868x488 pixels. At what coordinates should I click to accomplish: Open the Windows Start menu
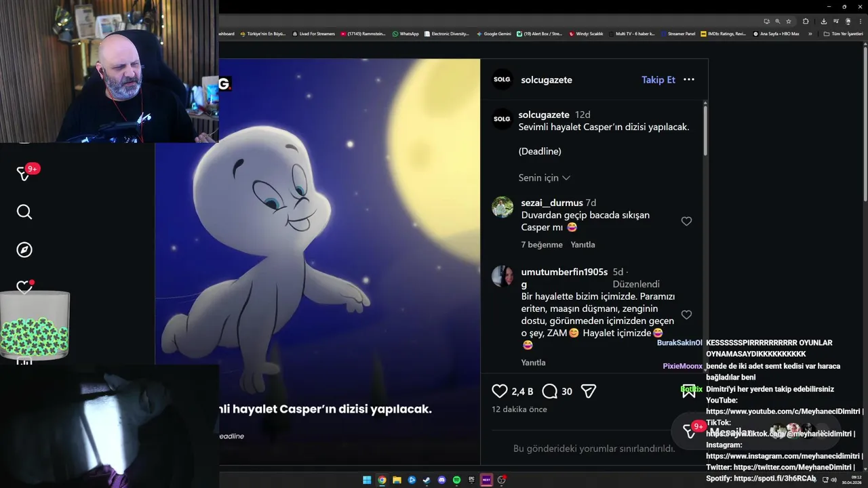[367, 480]
